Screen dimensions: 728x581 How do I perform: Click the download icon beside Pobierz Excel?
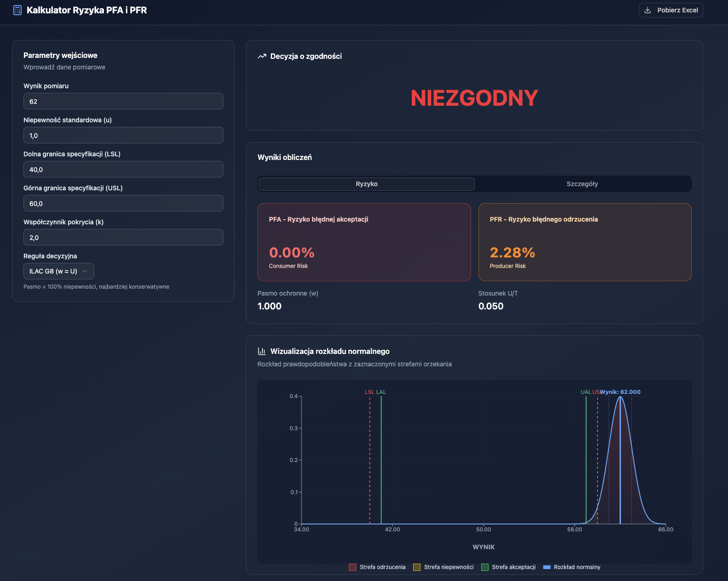coord(648,10)
